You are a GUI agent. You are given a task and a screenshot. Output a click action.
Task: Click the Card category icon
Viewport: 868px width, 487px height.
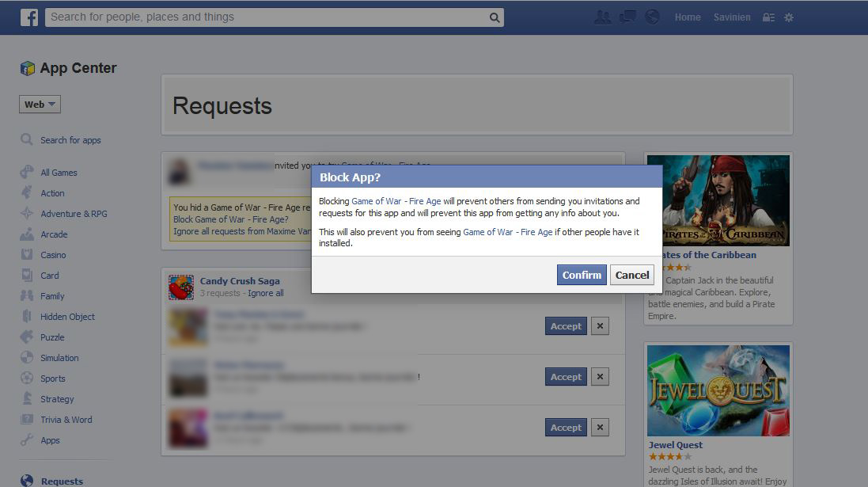point(27,276)
